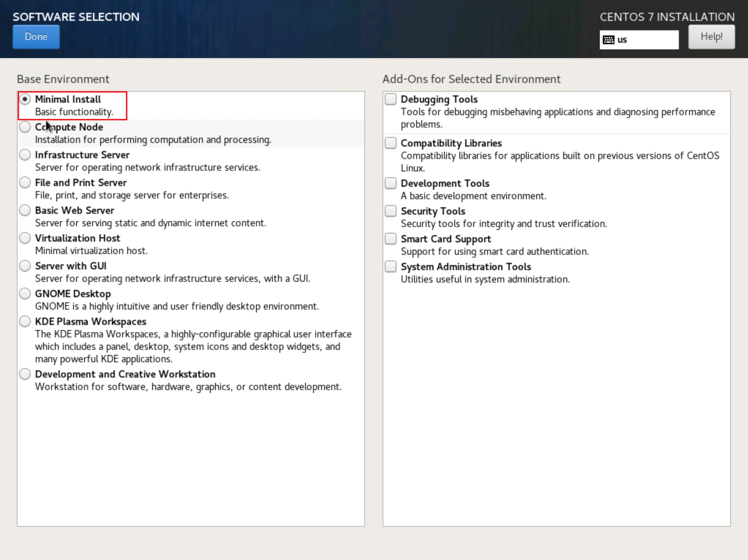Select the GNOME Desktop environment
This screenshot has width=748, height=560.
(25, 294)
